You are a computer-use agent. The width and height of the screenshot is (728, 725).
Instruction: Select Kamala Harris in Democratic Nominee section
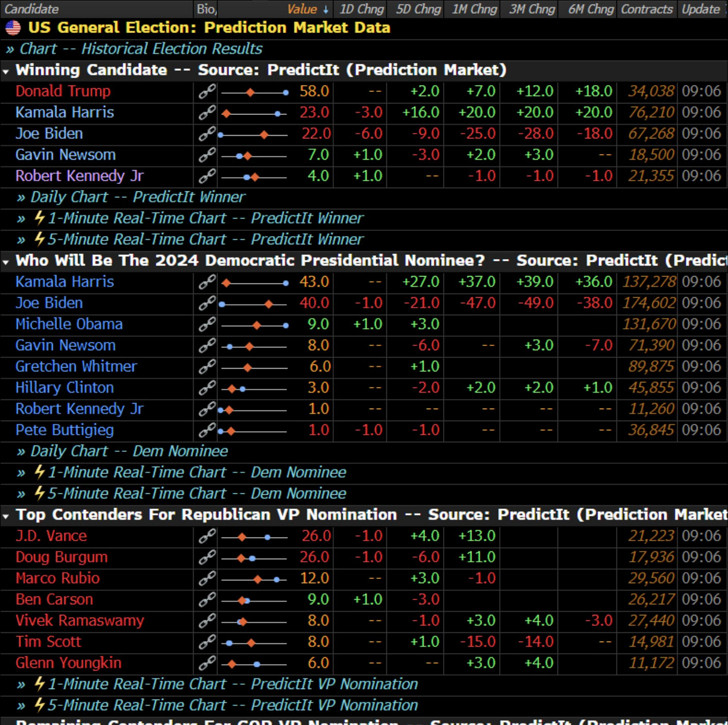click(64, 281)
